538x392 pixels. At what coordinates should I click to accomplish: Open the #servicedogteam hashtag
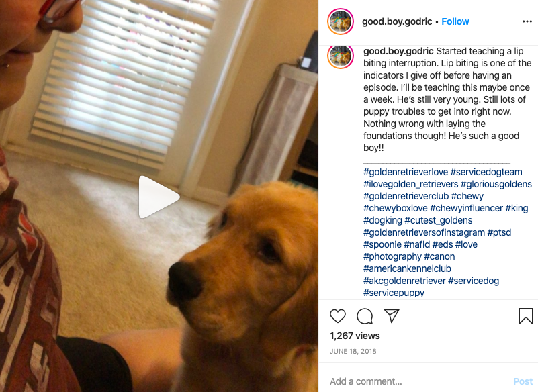[486, 172]
